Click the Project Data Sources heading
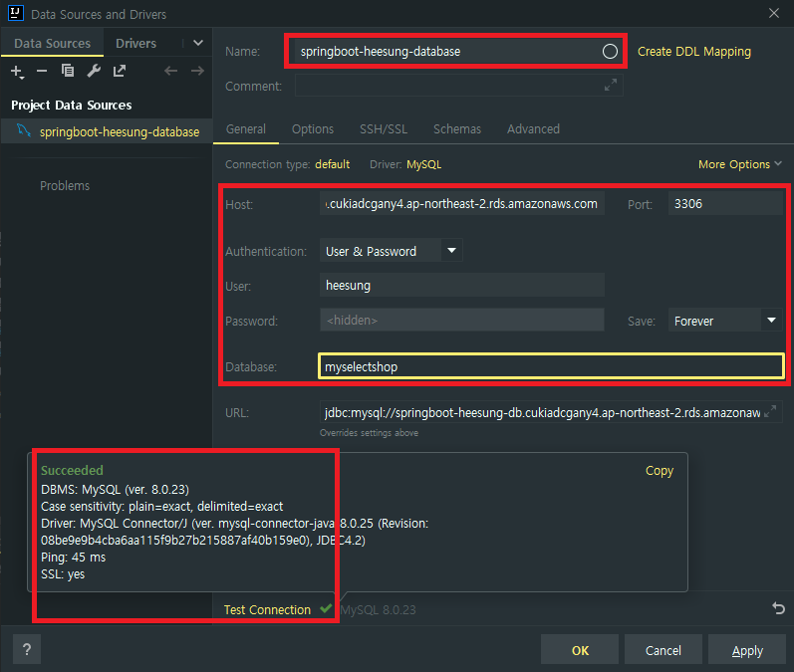This screenshot has height=672, width=794. (x=72, y=105)
